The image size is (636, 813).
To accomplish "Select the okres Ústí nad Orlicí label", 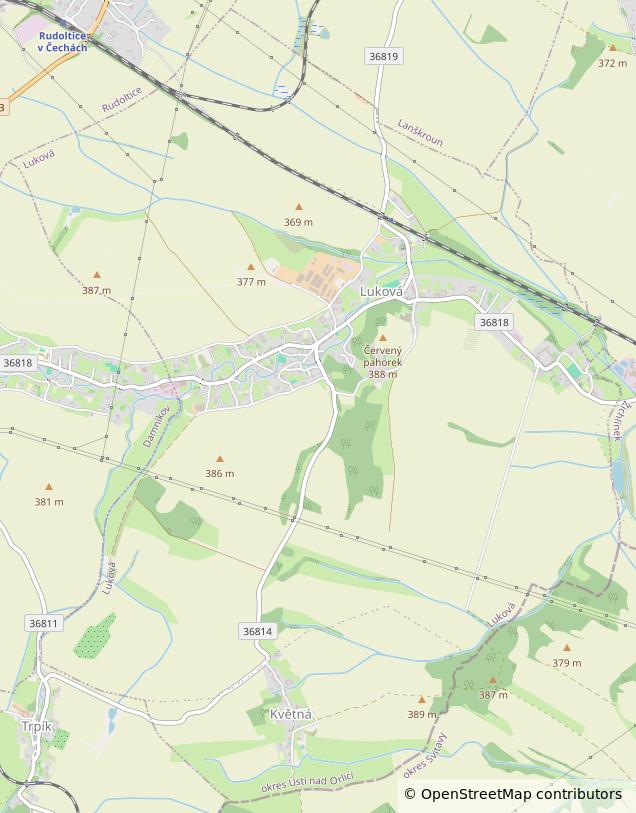I will [x=307, y=782].
